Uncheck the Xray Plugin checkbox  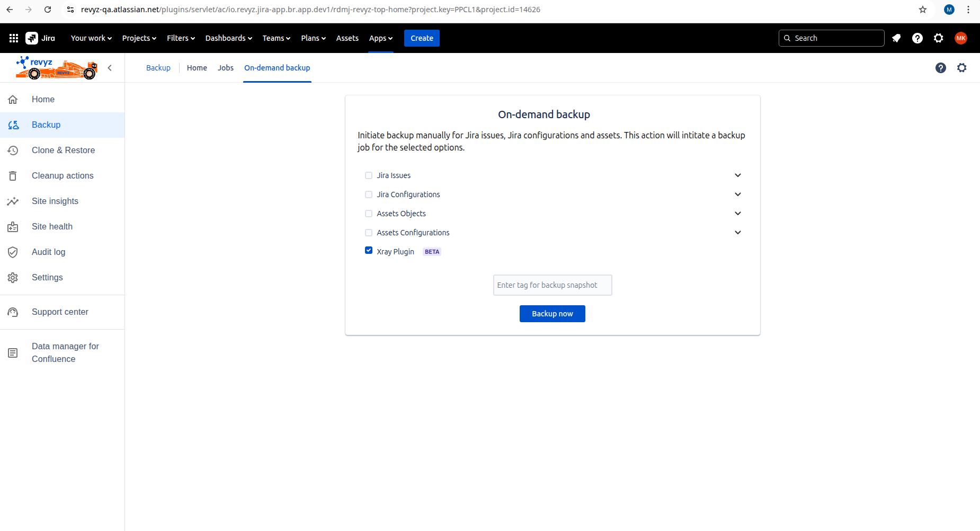(369, 251)
